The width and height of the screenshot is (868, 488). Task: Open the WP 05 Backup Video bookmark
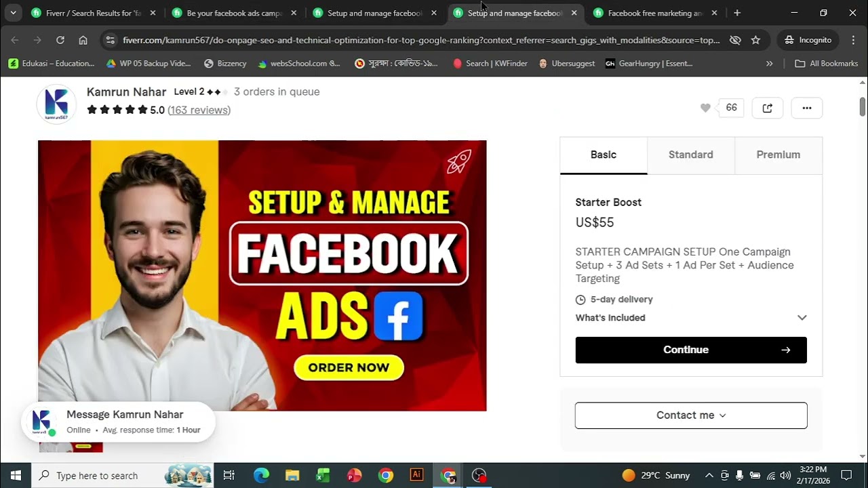tap(149, 64)
